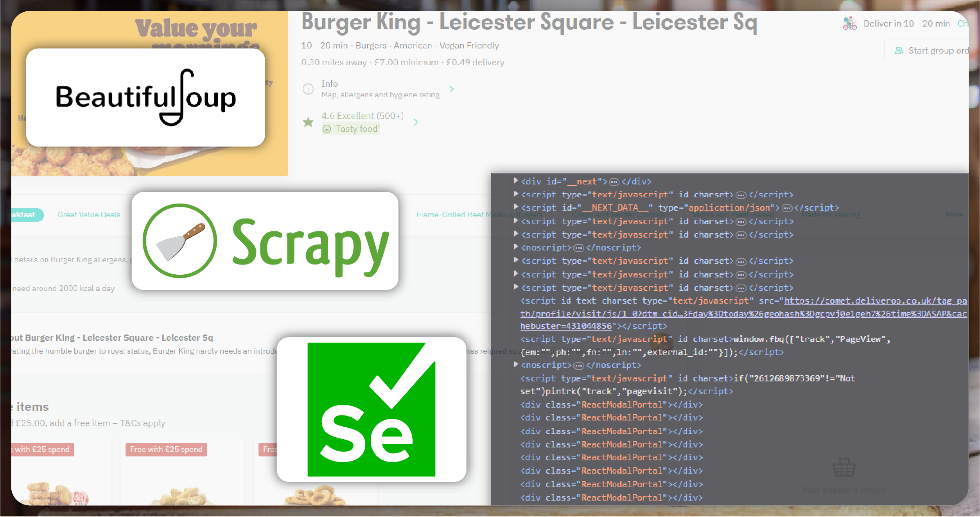Click the Free with £25 spend badge

coord(166,449)
